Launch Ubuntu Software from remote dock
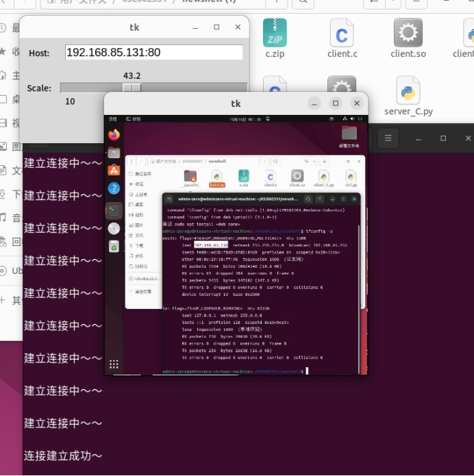474x476 pixels. coord(114,170)
